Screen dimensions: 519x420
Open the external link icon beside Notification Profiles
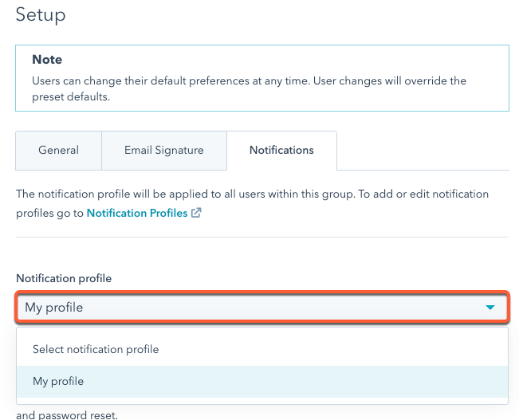tap(196, 214)
